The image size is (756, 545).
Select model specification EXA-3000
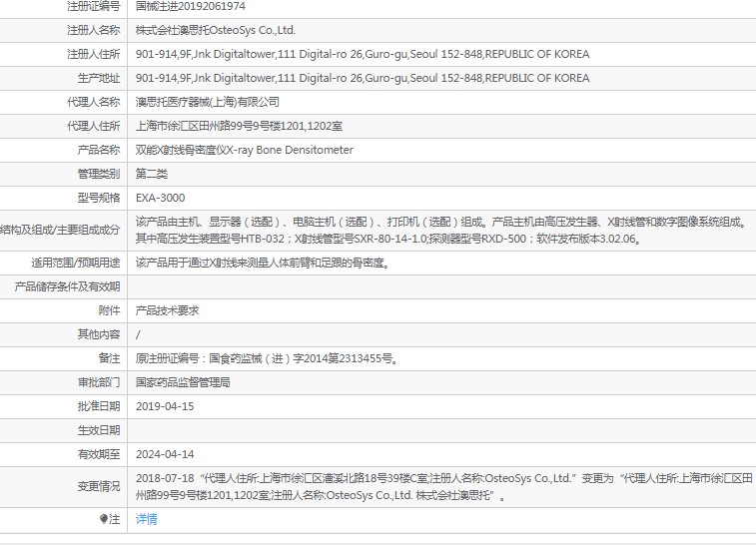click(x=160, y=198)
